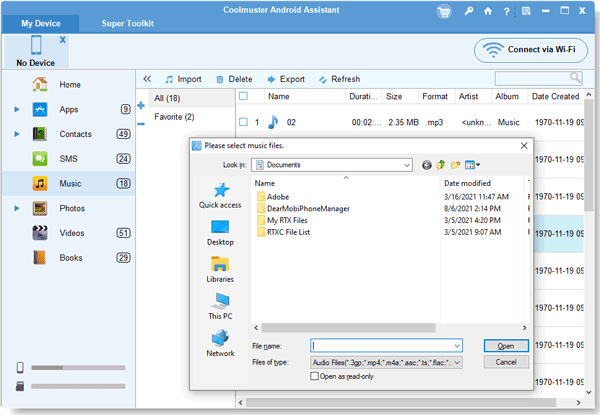Open the help question mark icon
This screenshot has height=415, width=600.
pyautogui.click(x=506, y=11)
